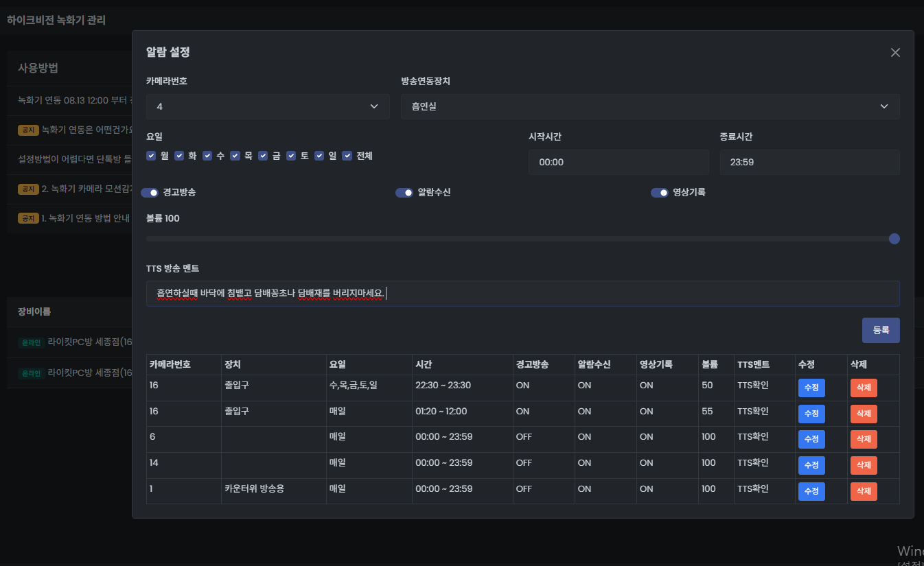
Task: Uncheck the 월 weekday checkbox
Action: (x=151, y=156)
